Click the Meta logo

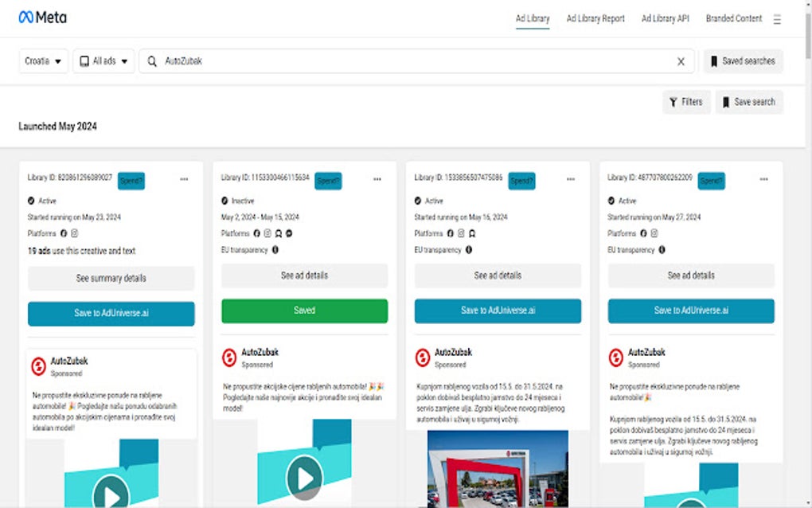click(44, 17)
